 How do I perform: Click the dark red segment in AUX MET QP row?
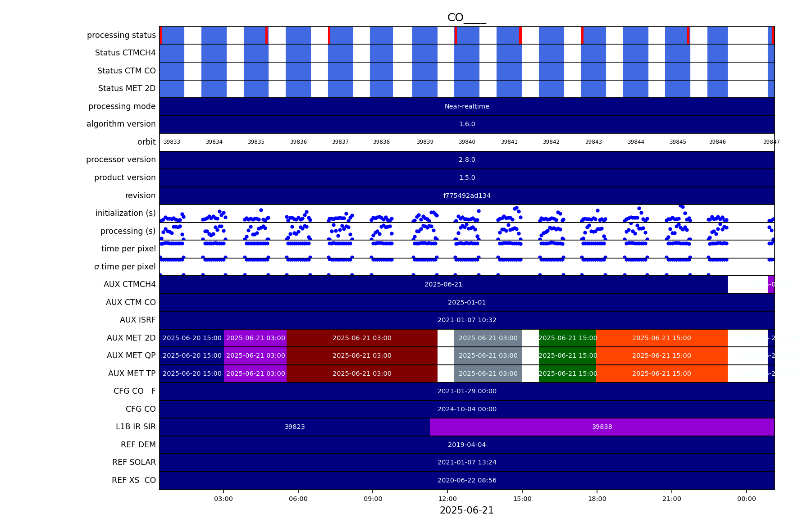click(x=362, y=355)
